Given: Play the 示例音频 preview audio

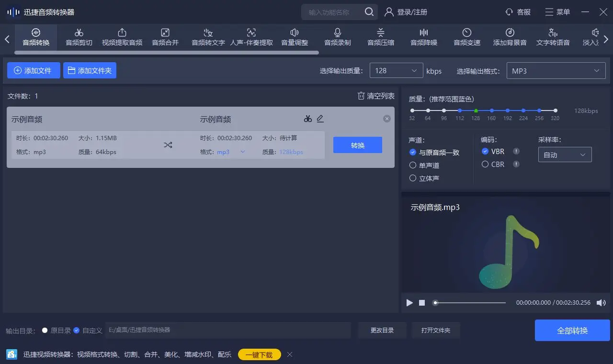Looking at the screenshot, I should (409, 303).
